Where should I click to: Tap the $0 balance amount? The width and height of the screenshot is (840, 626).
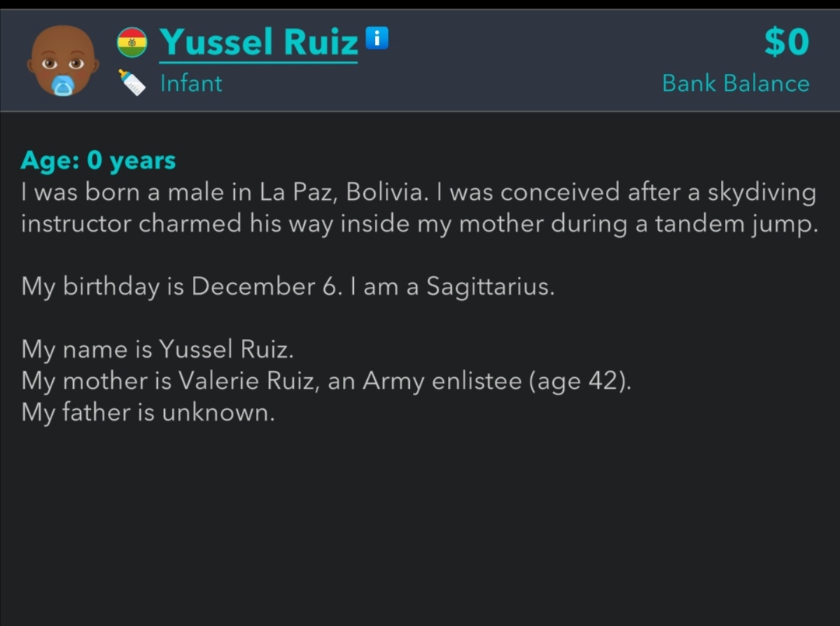(x=786, y=42)
